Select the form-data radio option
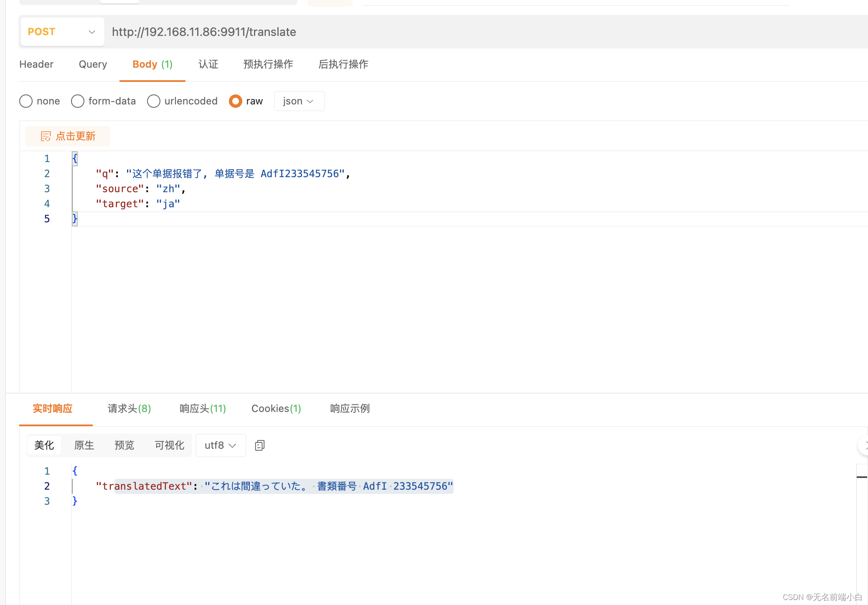 pos(78,101)
